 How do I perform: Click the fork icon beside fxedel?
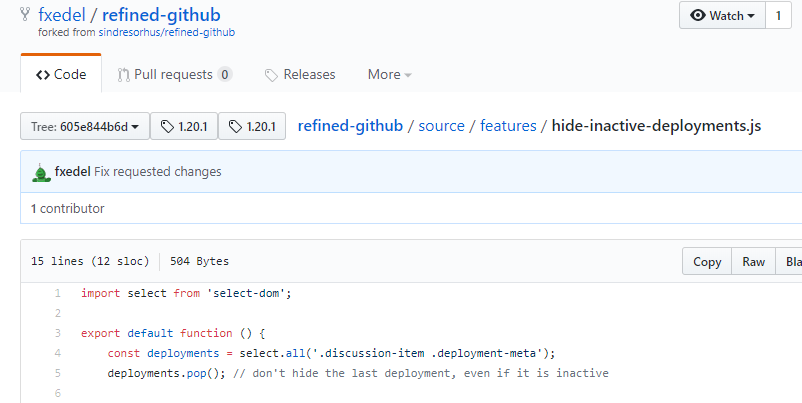[x=25, y=14]
